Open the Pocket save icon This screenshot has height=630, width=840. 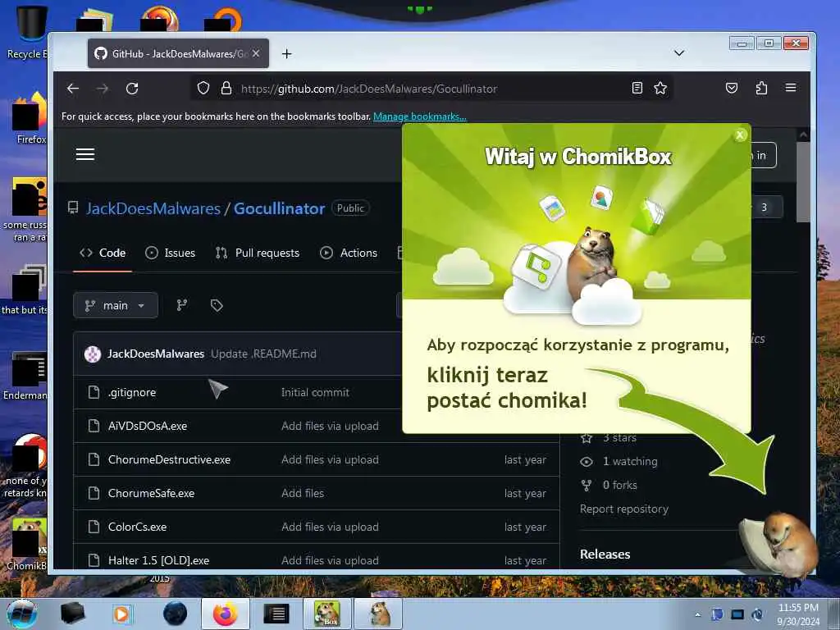731,88
